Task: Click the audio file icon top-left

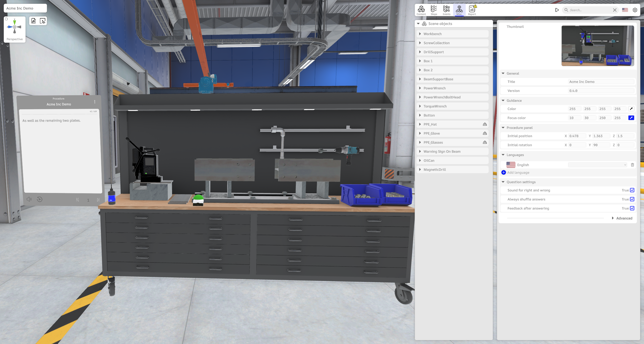Action: [x=34, y=21]
